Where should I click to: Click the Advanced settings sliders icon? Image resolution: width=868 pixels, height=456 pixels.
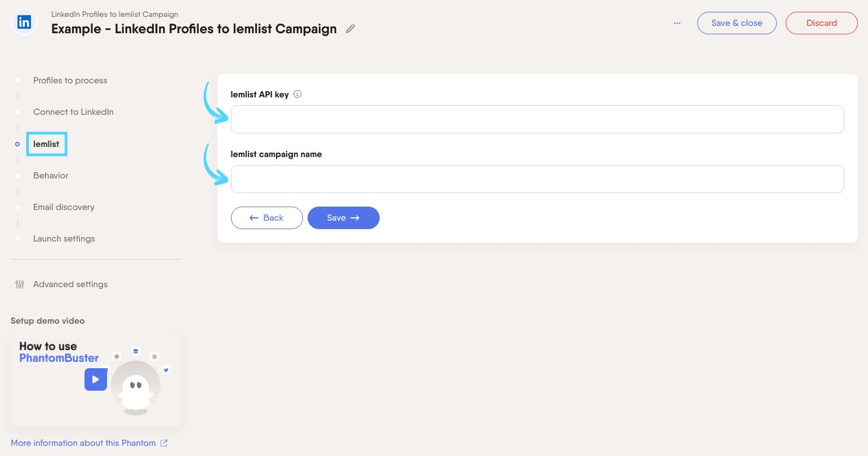[x=20, y=284]
